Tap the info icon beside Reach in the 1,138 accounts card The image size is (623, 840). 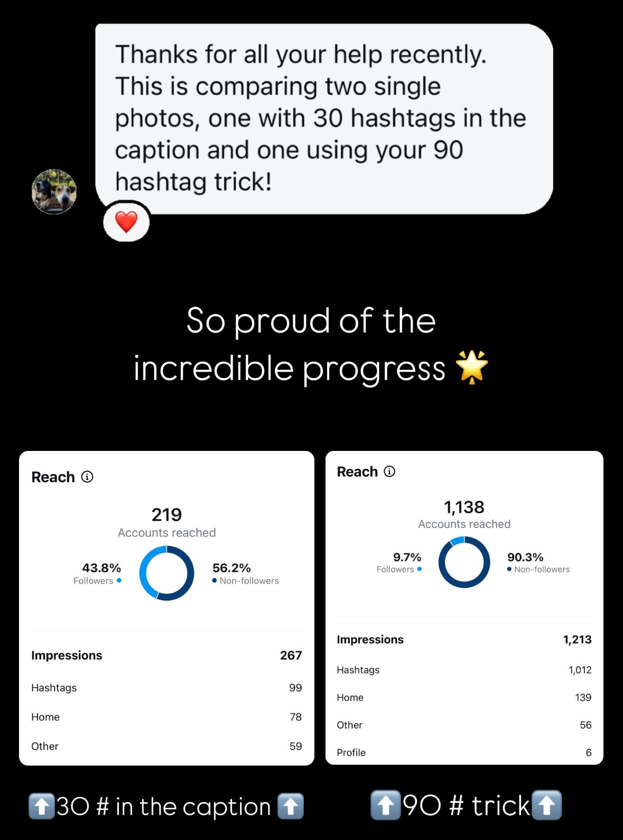[389, 472]
